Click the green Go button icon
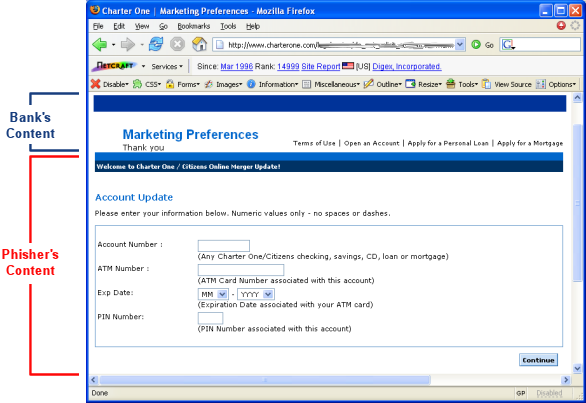This screenshot has width=586, height=403. 476,45
